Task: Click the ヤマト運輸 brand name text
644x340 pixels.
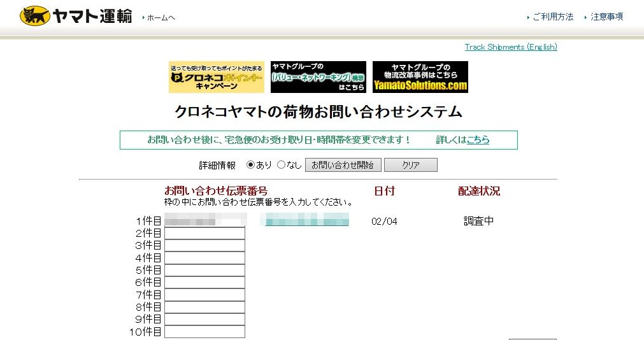Action: 93,17
